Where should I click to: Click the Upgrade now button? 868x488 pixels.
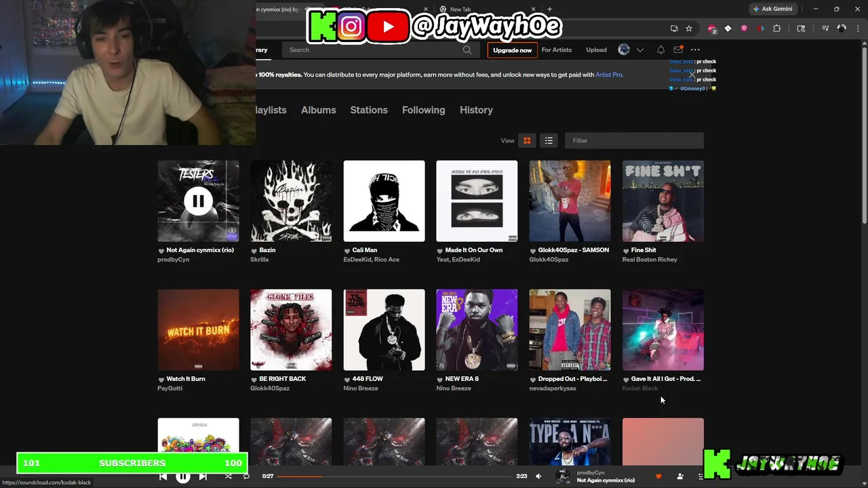point(512,50)
